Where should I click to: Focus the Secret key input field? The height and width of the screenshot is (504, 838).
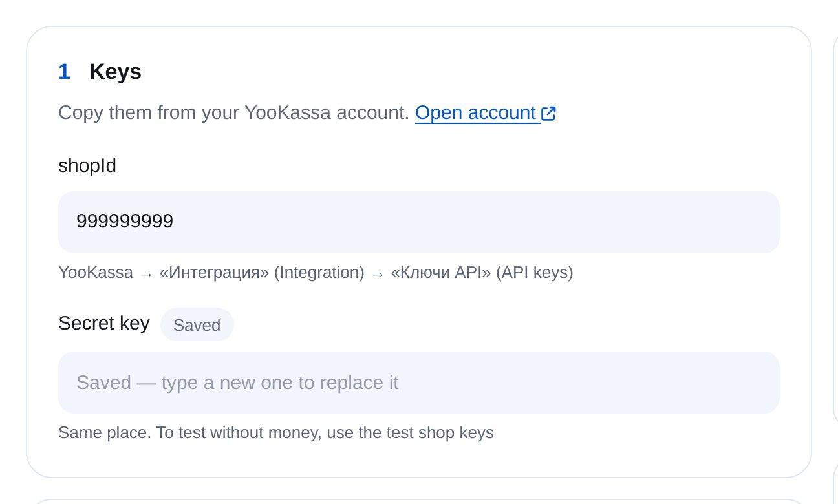click(x=419, y=383)
